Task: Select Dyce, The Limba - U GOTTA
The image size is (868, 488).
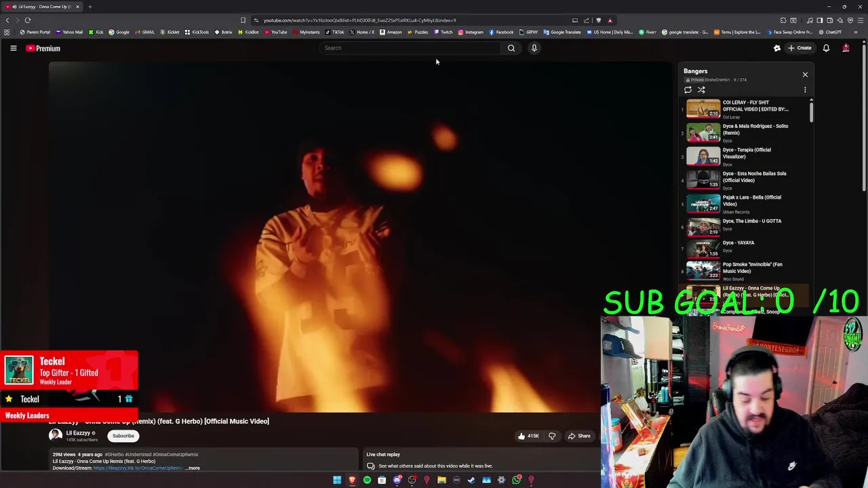Action: click(x=745, y=227)
